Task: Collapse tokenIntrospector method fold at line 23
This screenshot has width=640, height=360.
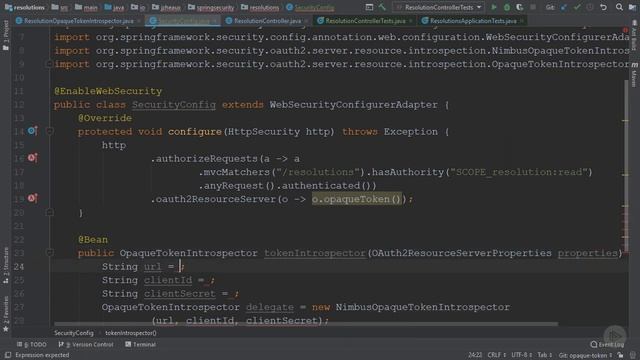Action: click(x=49, y=253)
